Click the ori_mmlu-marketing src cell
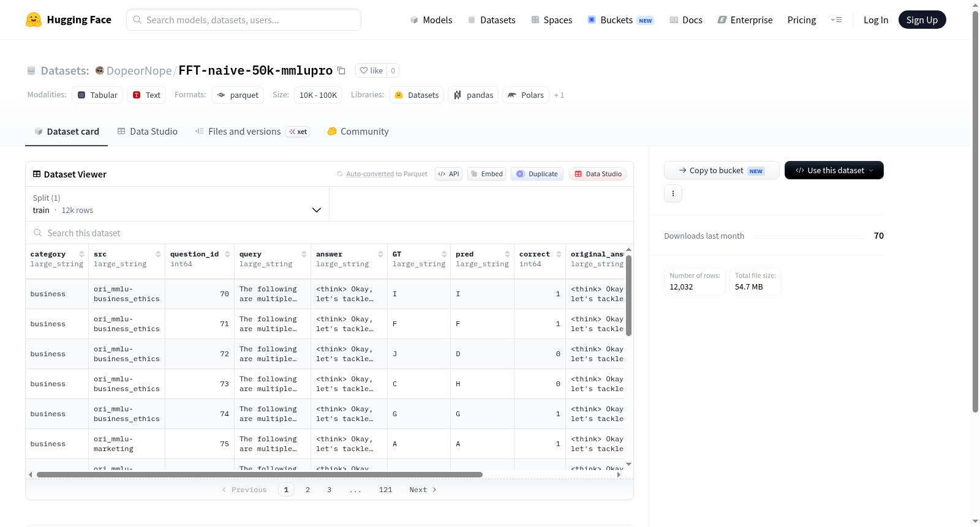The image size is (980, 527). point(127,444)
